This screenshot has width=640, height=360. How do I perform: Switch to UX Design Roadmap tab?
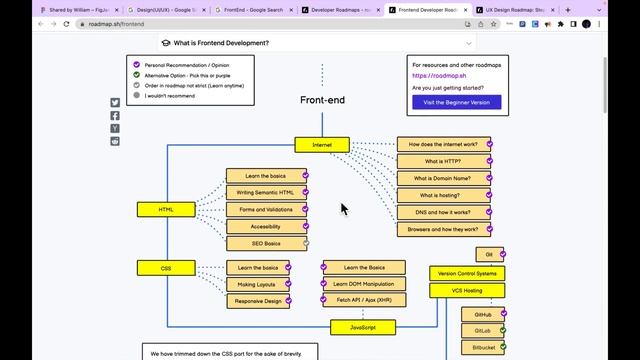[515, 10]
